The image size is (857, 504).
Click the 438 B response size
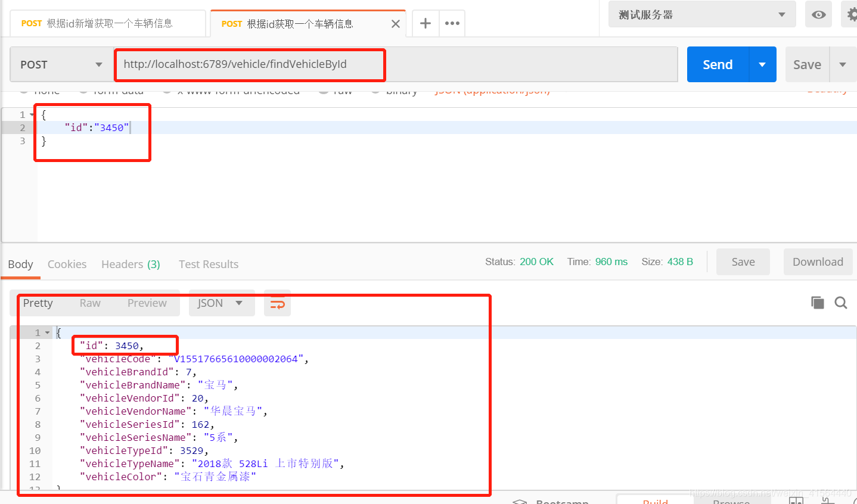pos(680,262)
